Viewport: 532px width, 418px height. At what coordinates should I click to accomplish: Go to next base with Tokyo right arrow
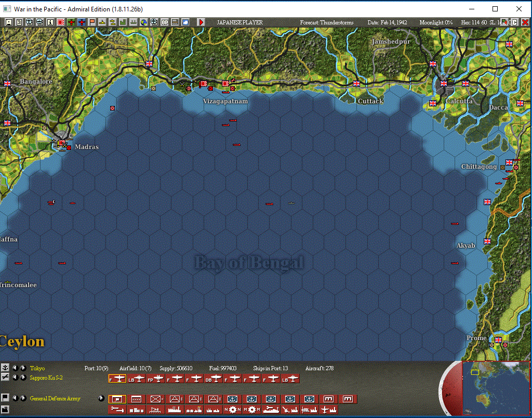pyautogui.click(x=23, y=368)
